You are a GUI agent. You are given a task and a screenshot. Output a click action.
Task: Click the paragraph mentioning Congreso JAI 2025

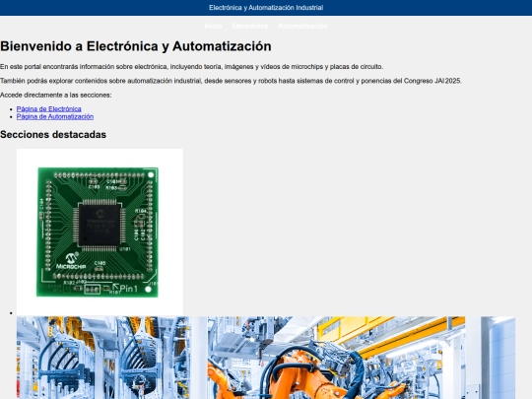click(231, 81)
